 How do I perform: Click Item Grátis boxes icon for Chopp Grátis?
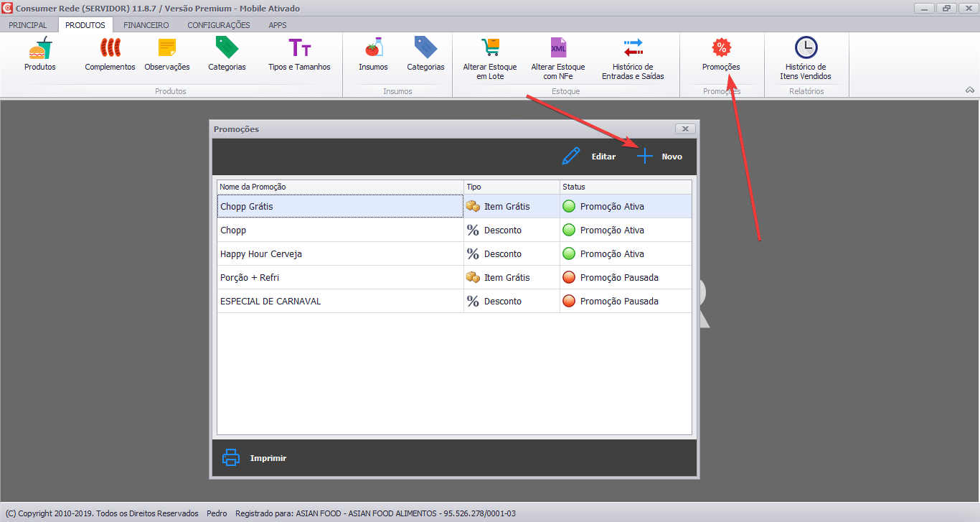click(473, 207)
